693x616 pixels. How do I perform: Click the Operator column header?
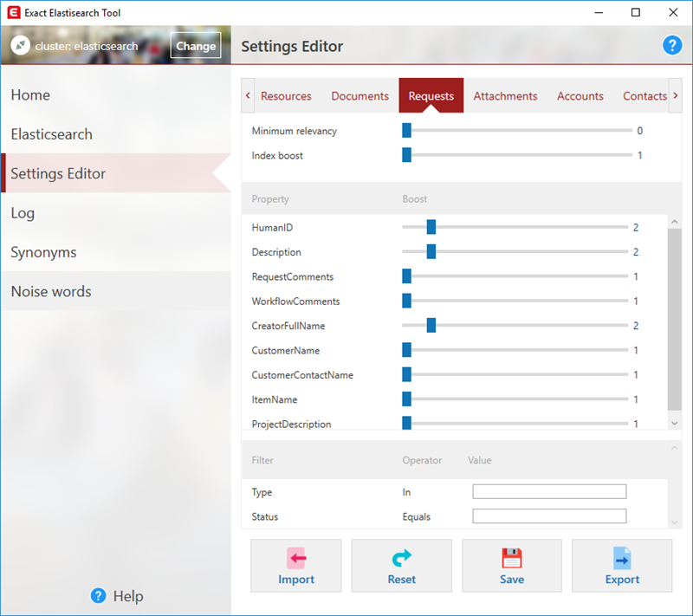pos(422,460)
